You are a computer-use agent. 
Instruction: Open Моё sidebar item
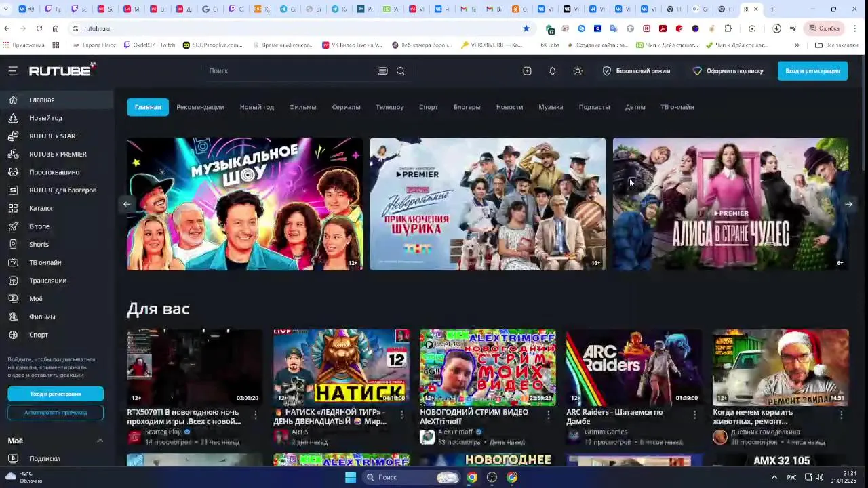[57, 298]
